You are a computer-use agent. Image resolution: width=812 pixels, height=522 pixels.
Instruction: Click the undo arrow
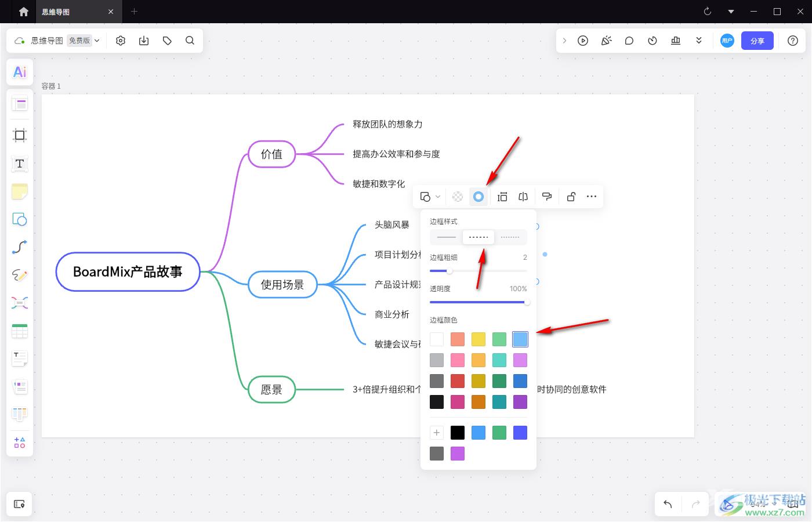point(668,504)
